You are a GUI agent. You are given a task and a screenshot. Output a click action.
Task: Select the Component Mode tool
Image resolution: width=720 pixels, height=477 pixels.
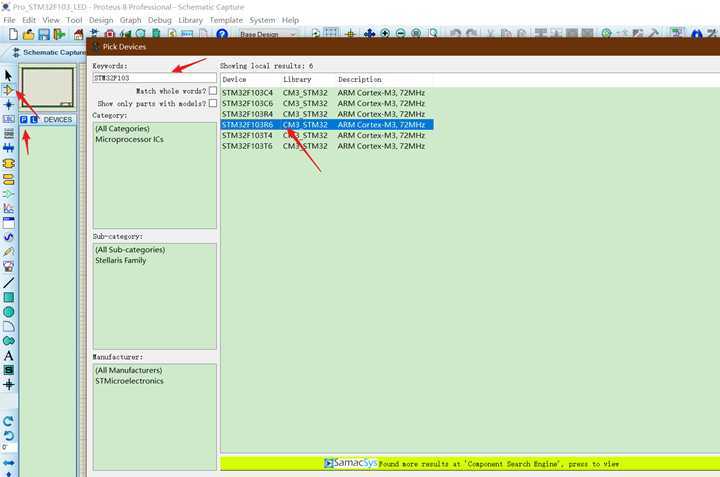click(x=8, y=90)
